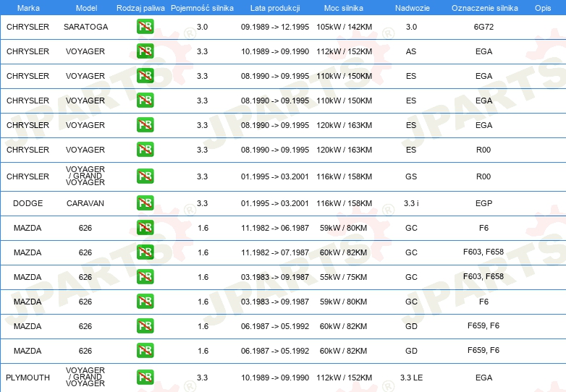Click 116kW / 158KM in Dodge row
The width and height of the screenshot is (566, 392).
click(344, 203)
